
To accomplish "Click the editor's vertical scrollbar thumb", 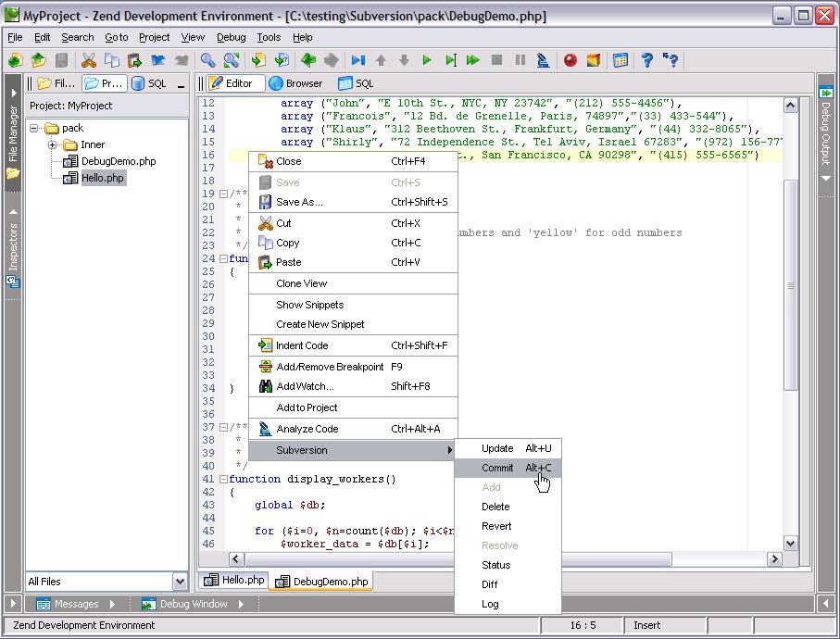I will [790, 285].
